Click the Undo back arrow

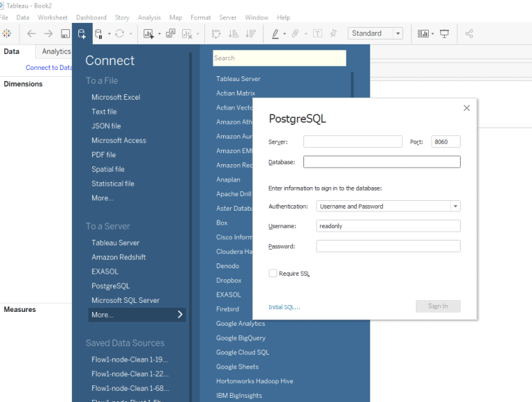tap(31, 33)
